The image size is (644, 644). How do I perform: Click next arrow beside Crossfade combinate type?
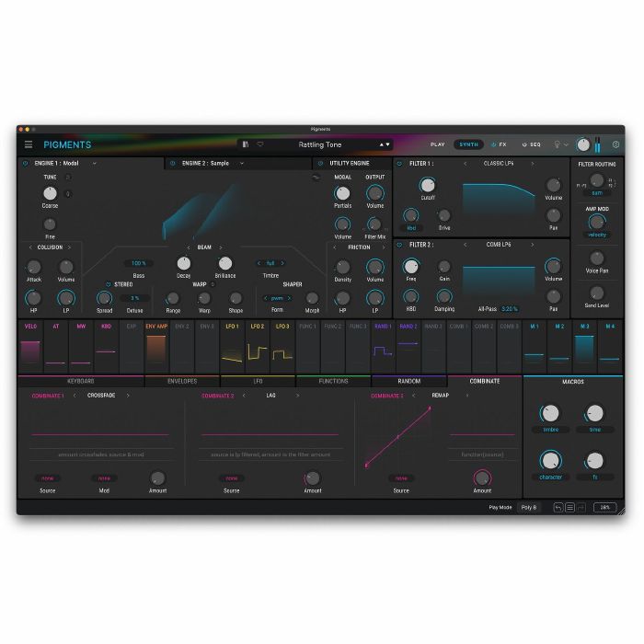click(x=128, y=396)
